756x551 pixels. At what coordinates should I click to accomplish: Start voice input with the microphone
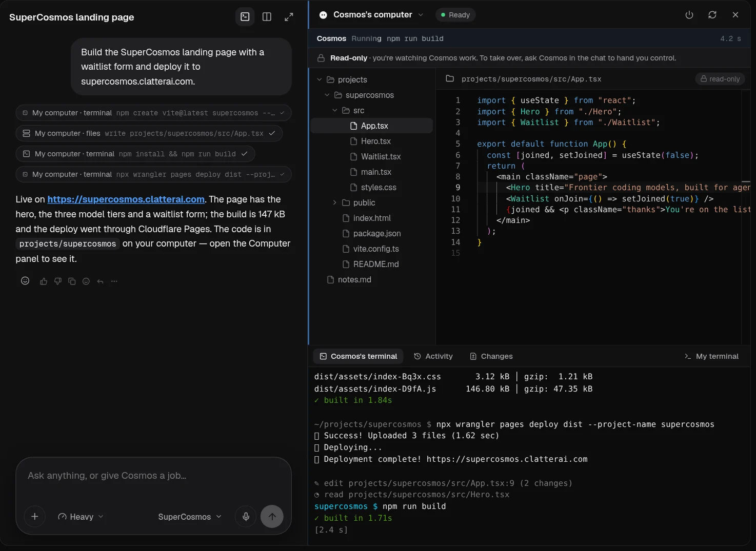pos(246,517)
